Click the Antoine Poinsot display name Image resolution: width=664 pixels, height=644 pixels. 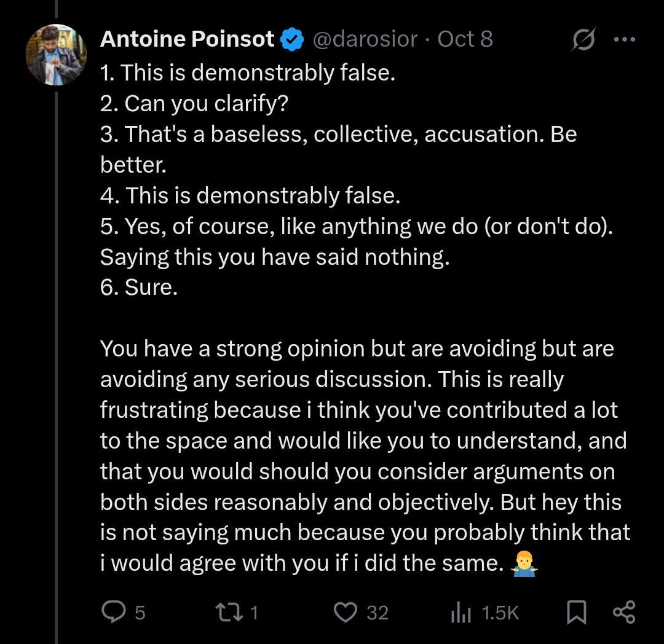tap(187, 39)
